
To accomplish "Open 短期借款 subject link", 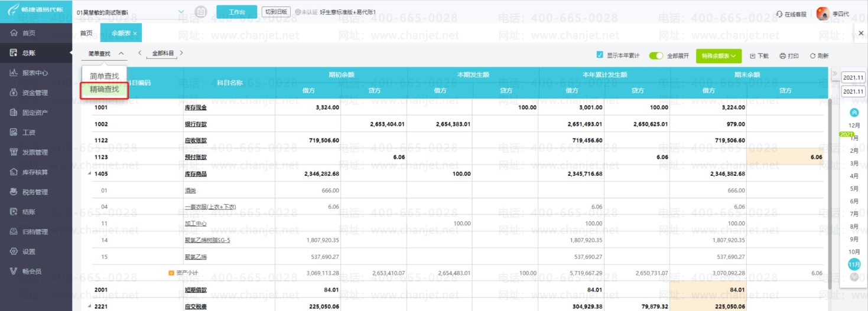I will [196, 290].
